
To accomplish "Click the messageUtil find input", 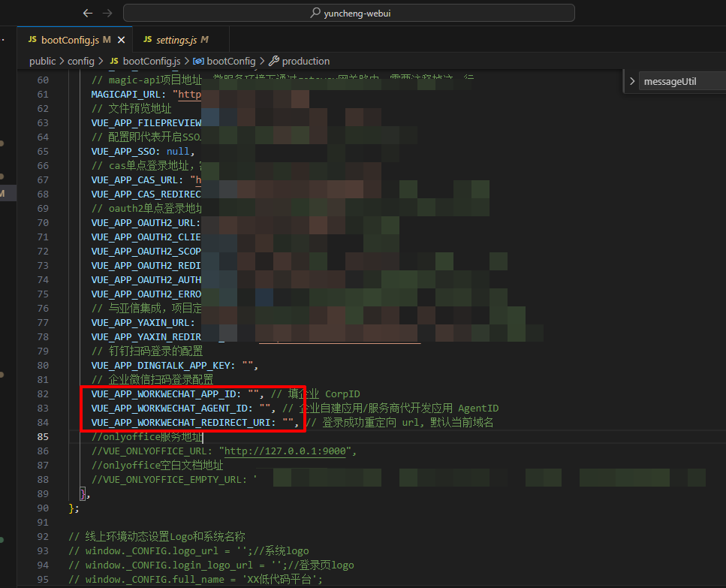I will click(x=682, y=82).
